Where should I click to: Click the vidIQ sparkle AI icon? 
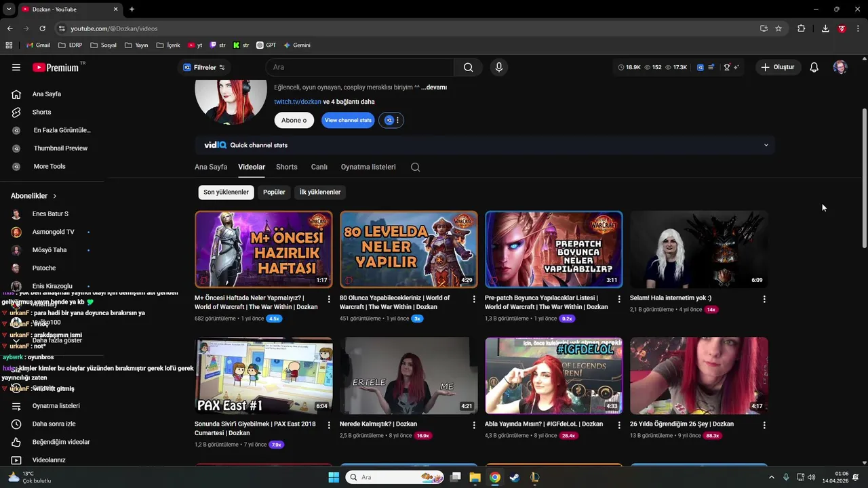(x=736, y=67)
